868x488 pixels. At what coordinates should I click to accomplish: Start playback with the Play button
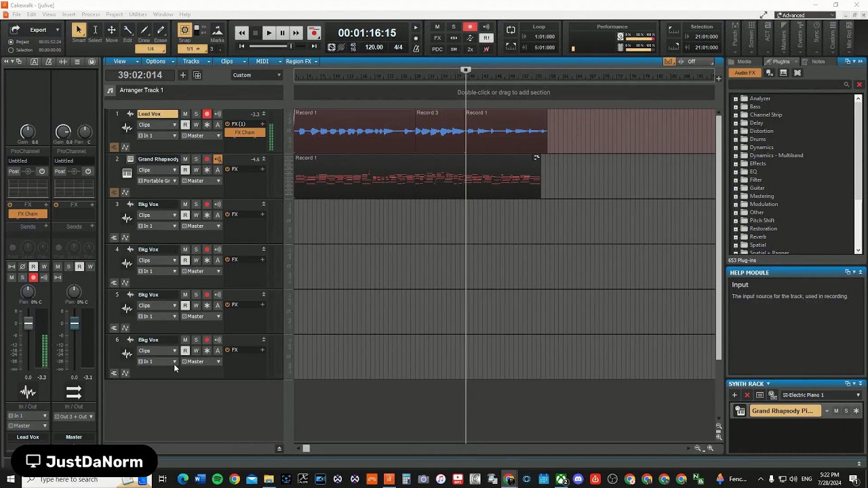tap(269, 33)
